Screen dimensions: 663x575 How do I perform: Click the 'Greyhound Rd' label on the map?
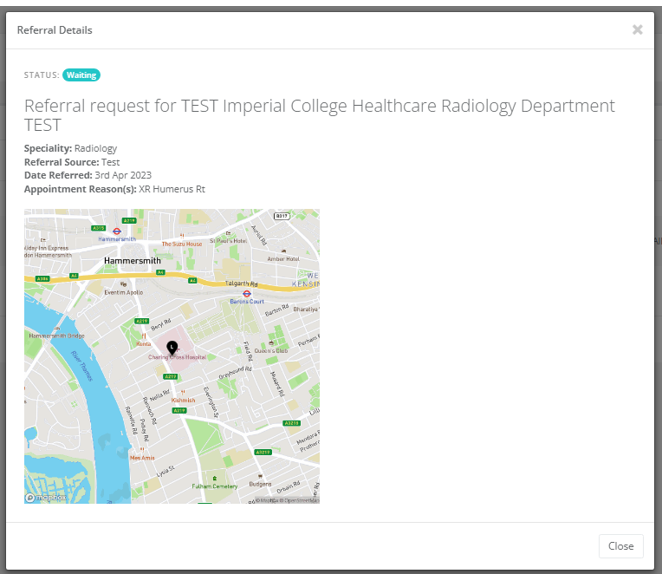pyautogui.click(x=235, y=373)
